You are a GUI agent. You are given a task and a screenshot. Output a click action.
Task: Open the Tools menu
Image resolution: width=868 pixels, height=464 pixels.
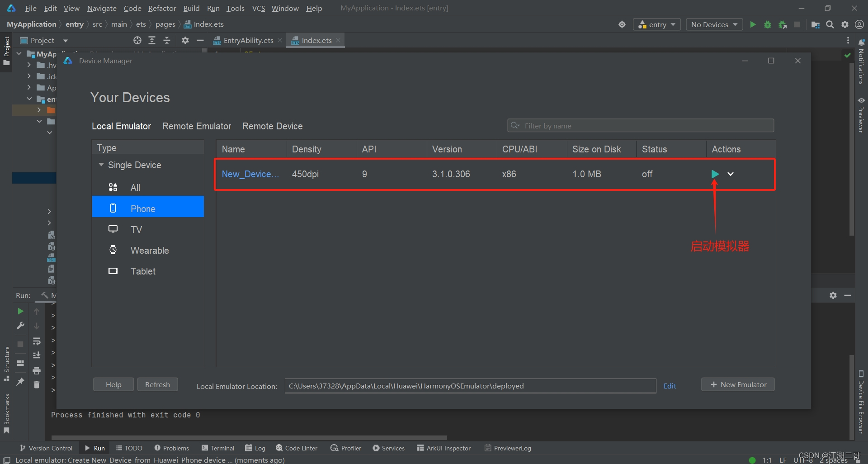[235, 8]
